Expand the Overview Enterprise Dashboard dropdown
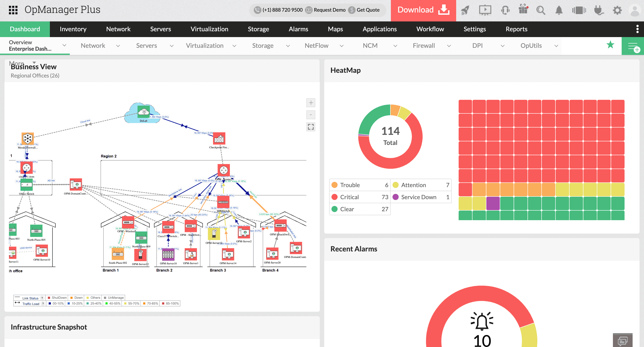The image size is (644, 347). pos(64,45)
